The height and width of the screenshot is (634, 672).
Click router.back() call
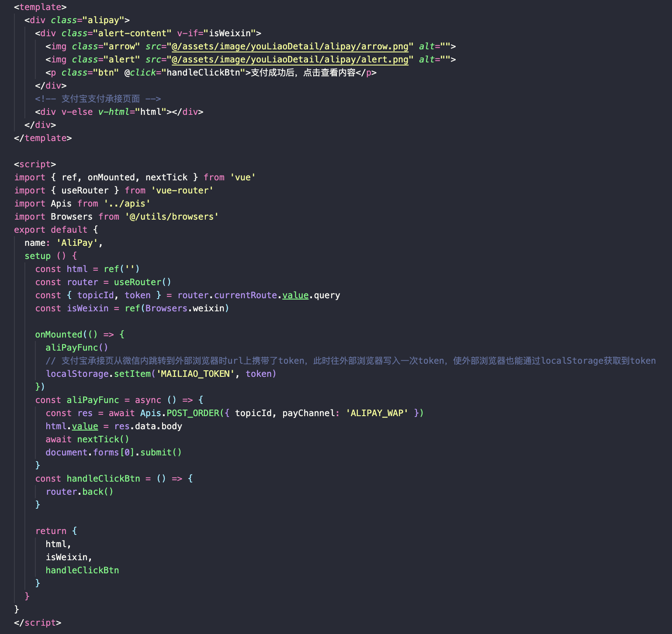pos(80,492)
